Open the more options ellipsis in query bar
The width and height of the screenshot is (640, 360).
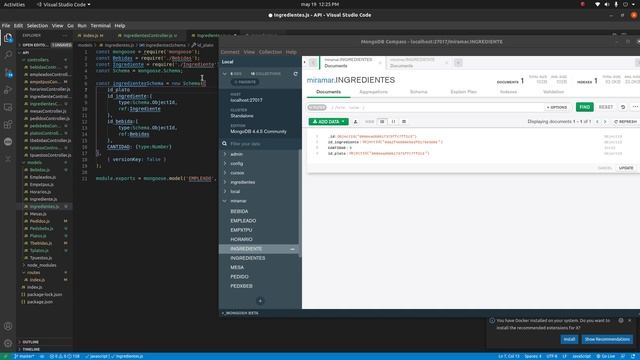coord(635,107)
